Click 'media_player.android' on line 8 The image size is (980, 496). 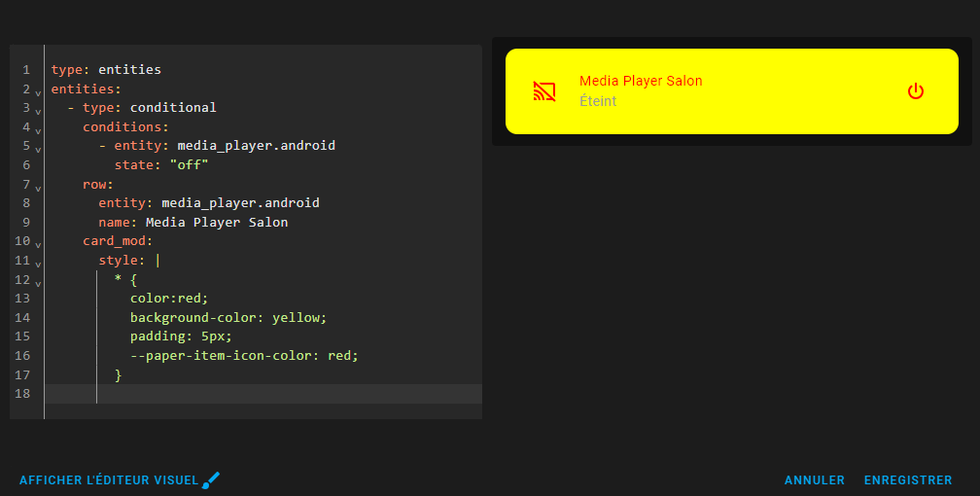click(x=241, y=202)
